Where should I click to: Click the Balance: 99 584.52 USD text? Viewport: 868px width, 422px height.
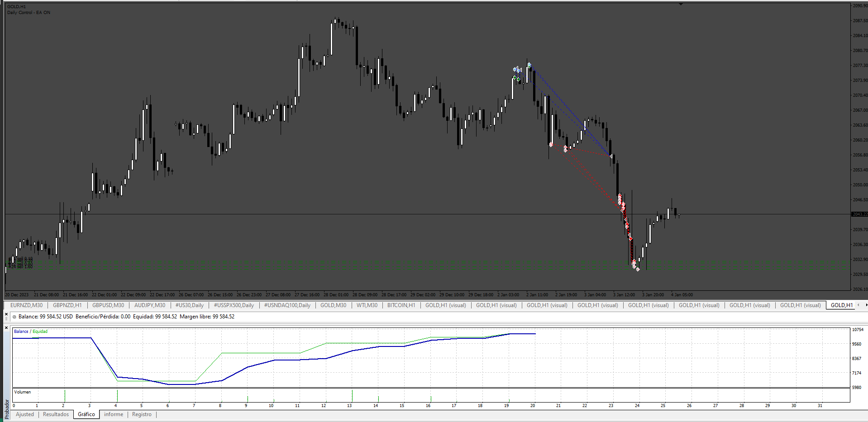click(x=46, y=317)
